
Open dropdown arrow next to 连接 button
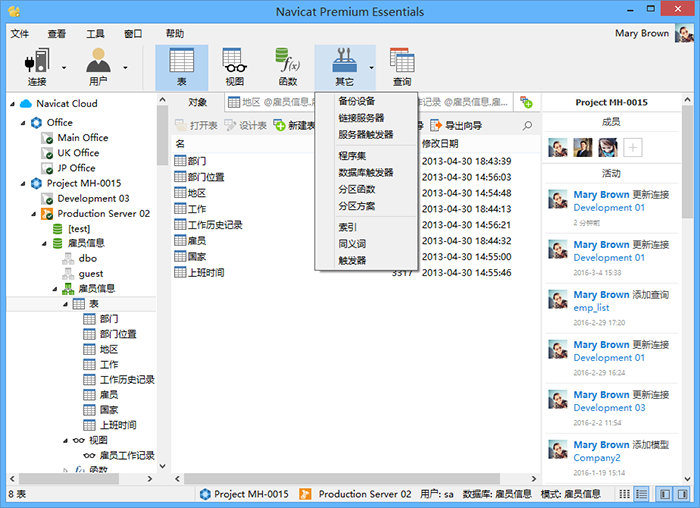(x=64, y=68)
